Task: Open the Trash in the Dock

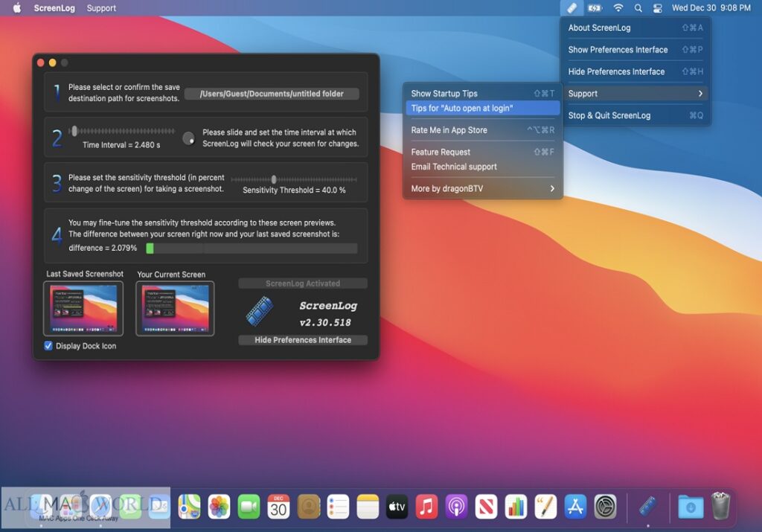Action: pos(720,506)
